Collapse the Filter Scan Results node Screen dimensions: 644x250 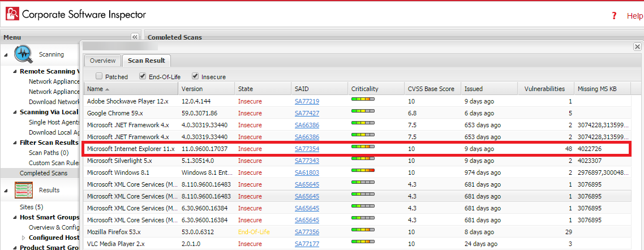tap(15, 143)
